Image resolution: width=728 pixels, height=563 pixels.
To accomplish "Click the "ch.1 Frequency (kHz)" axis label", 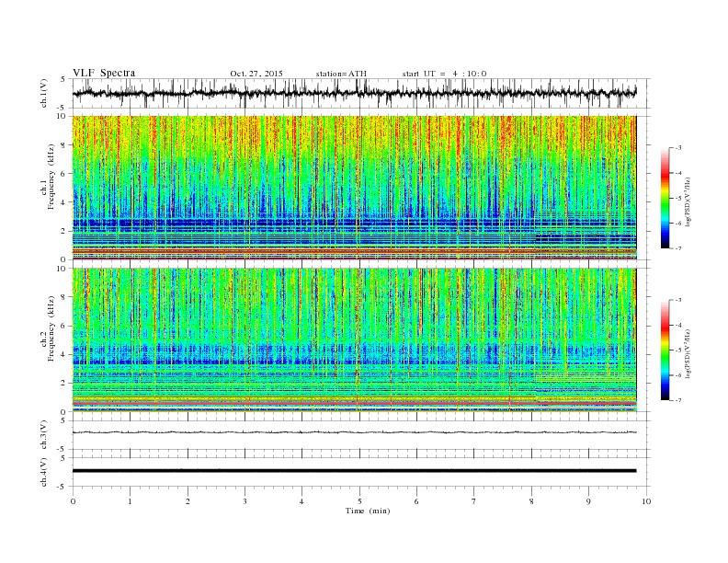I will click(x=48, y=177).
